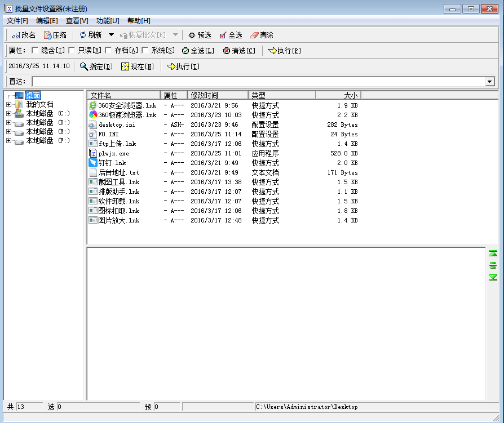
Task: Click the 改名 rename toolbar icon
Action: (16, 35)
